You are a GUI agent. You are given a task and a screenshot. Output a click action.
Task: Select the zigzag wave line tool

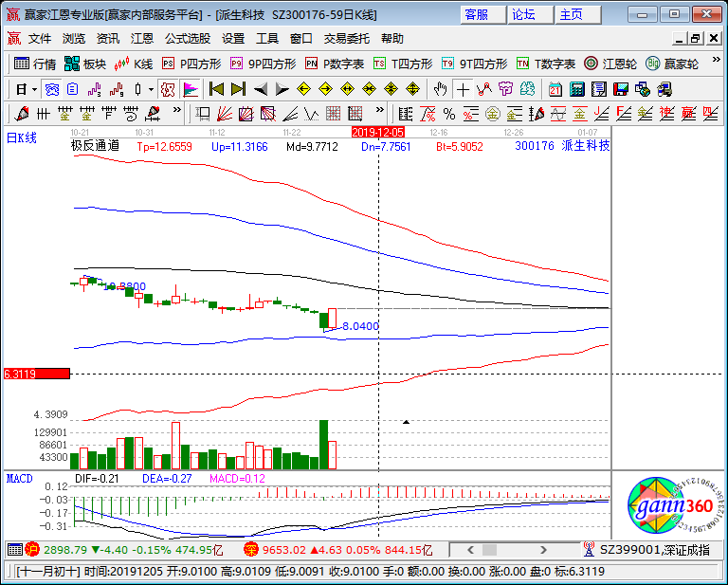312,113
